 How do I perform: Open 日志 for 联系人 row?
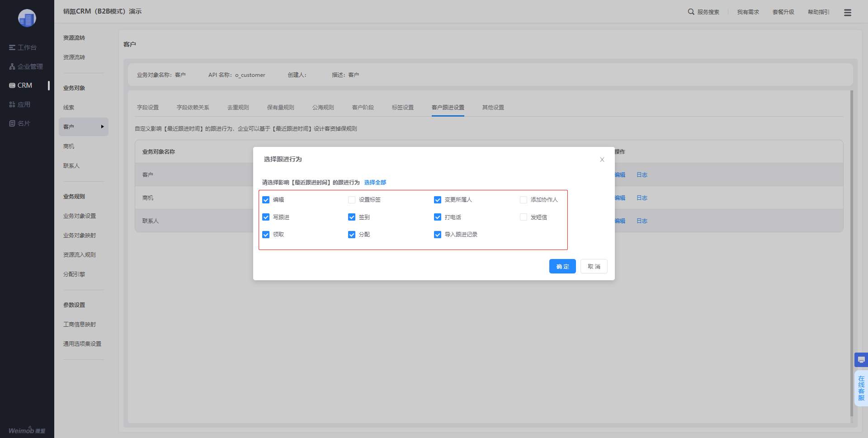pyautogui.click(x=642, y=221)
